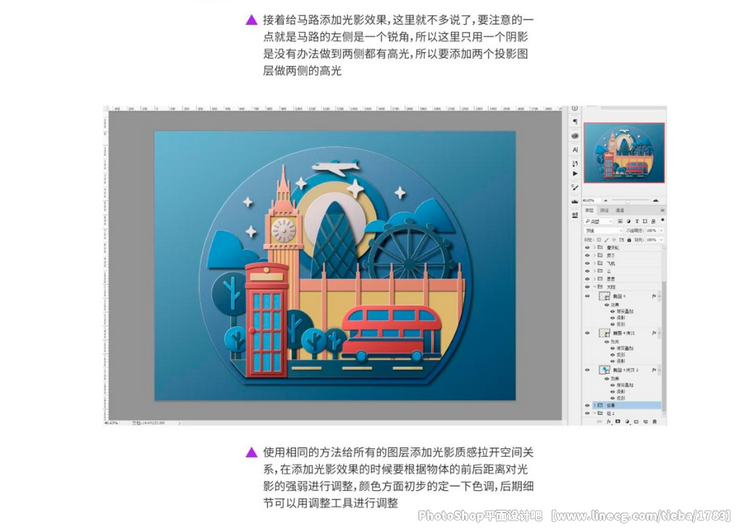Viewport: 750px width, 530px height.
Task: Expand the 房子 layer group
Action: [x=595, y=255]
